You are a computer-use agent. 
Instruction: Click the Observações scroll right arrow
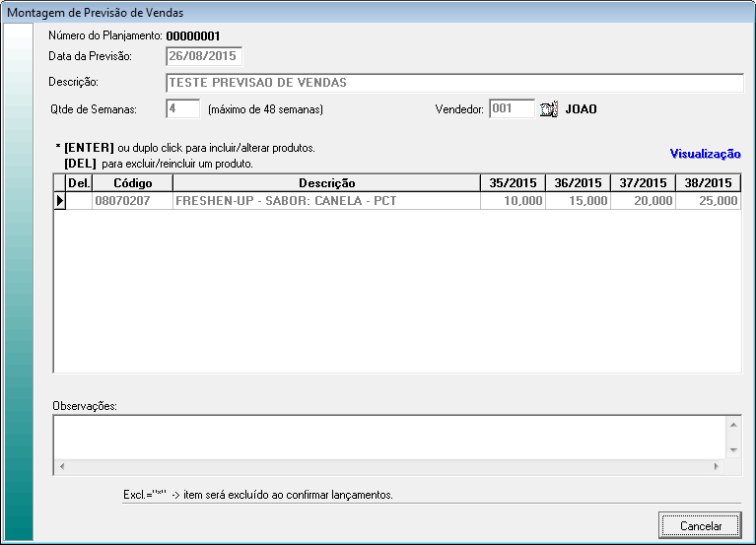pos(718,466)
